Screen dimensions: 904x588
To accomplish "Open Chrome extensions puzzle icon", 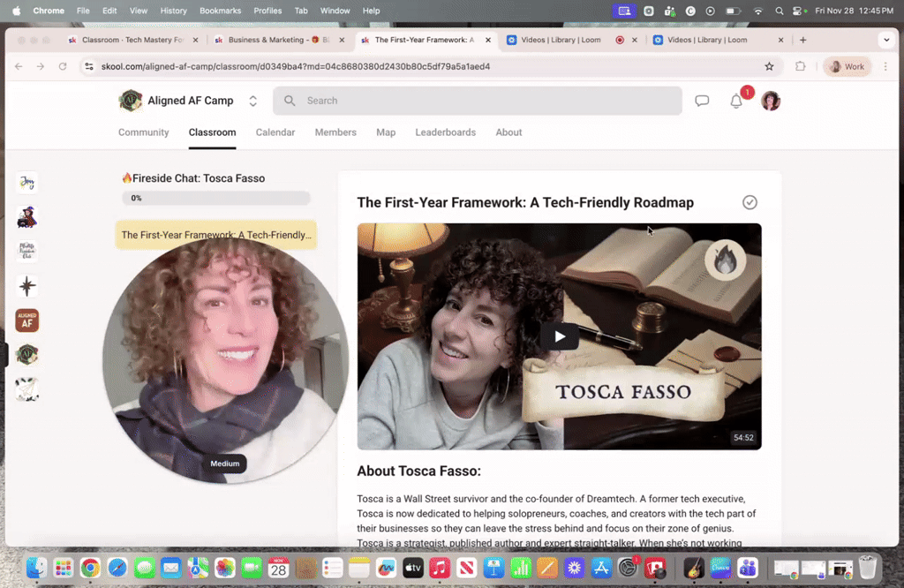I will pyautogui.click(x=800, y=66).
